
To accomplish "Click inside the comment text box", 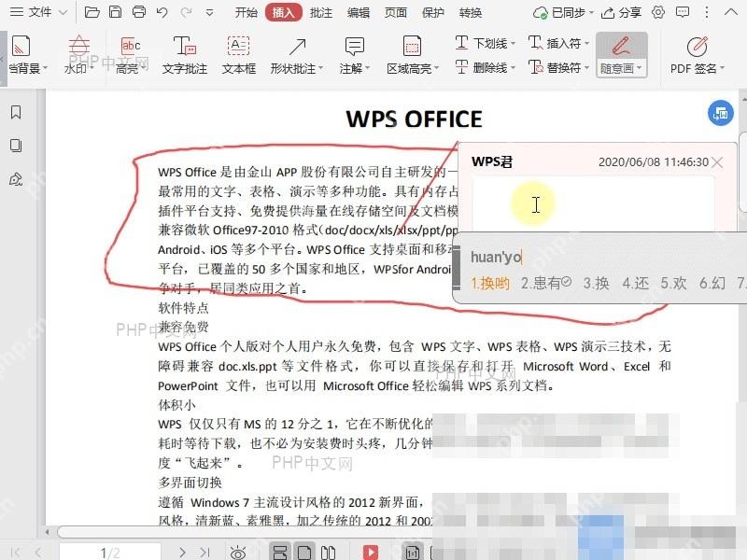I will tap(593, 203).
